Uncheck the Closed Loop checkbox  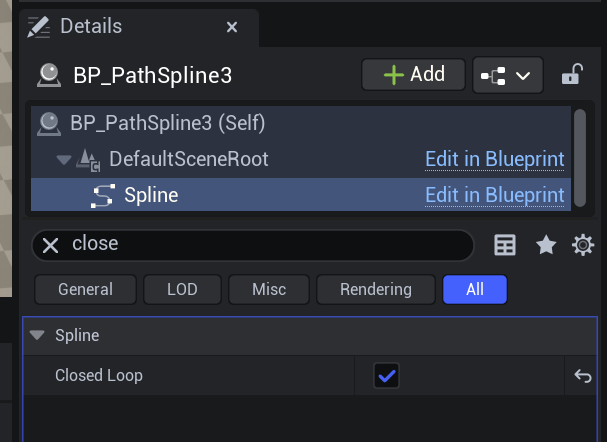(386, 375)
